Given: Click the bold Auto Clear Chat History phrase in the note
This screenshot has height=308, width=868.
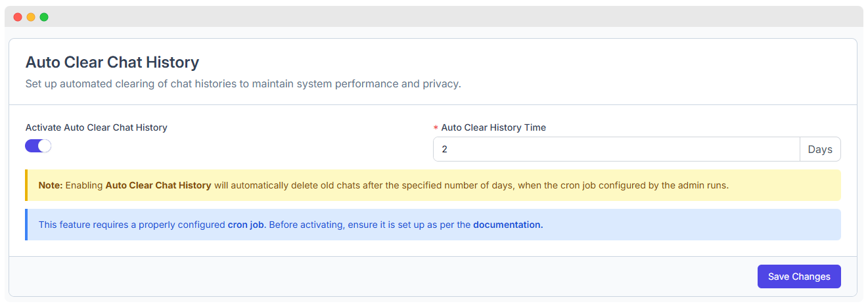Looking at the screenshot, I should pos(158,185).
